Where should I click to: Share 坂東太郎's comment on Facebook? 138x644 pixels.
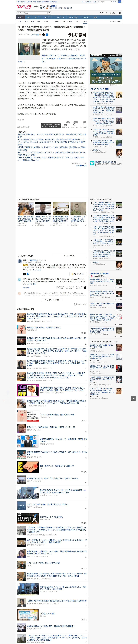pos(28,274)
